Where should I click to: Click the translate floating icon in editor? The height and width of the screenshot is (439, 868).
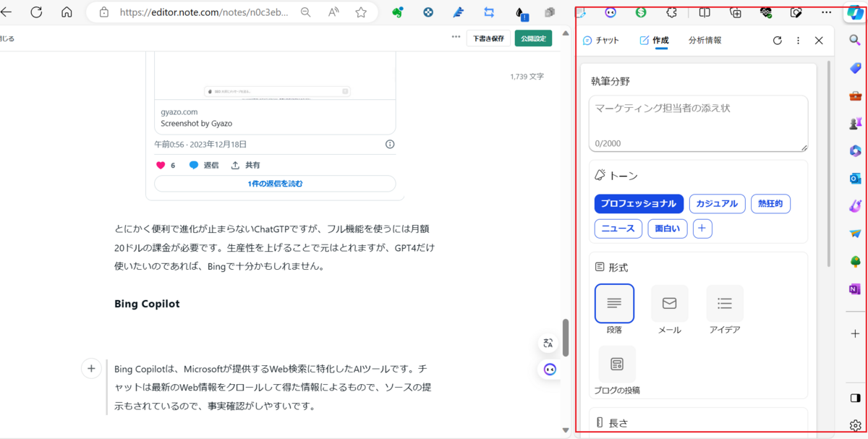click(x=549, y=344)
